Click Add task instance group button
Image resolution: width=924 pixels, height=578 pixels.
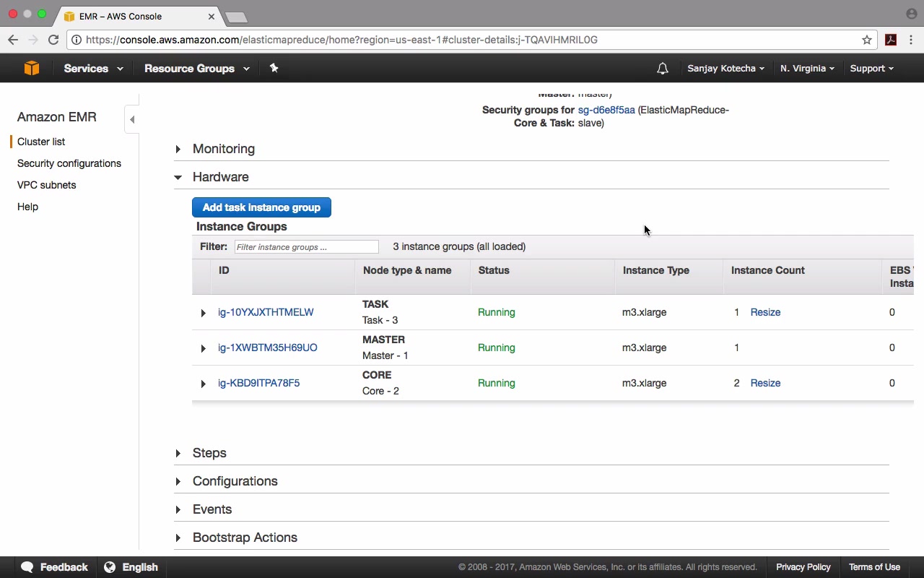coord(261,207)
